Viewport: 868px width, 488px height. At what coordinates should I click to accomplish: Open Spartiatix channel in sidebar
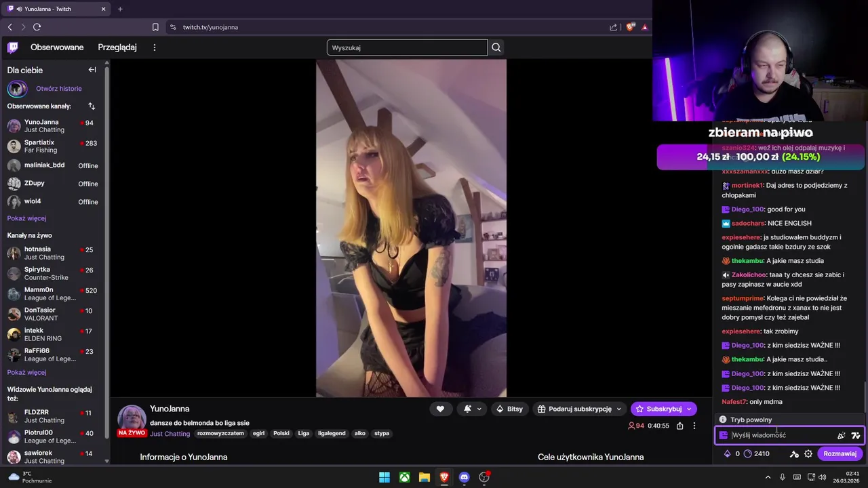pyautogui.click(x=54, y=146)
